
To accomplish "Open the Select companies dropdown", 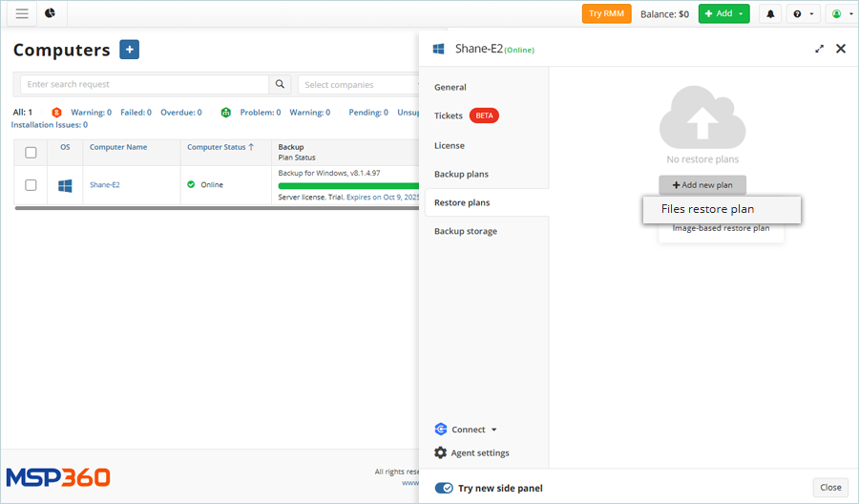I will 358,85.
